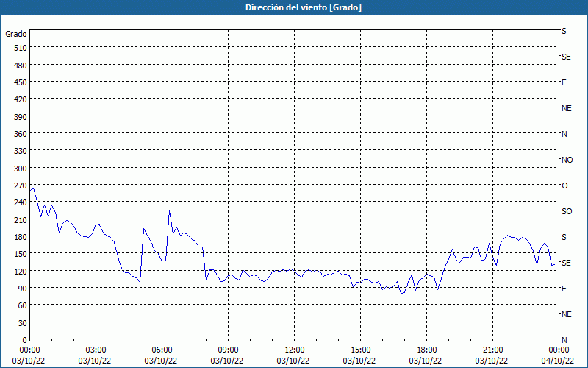
Task: Select the 180 degree axis label
Action: point(21,237)
